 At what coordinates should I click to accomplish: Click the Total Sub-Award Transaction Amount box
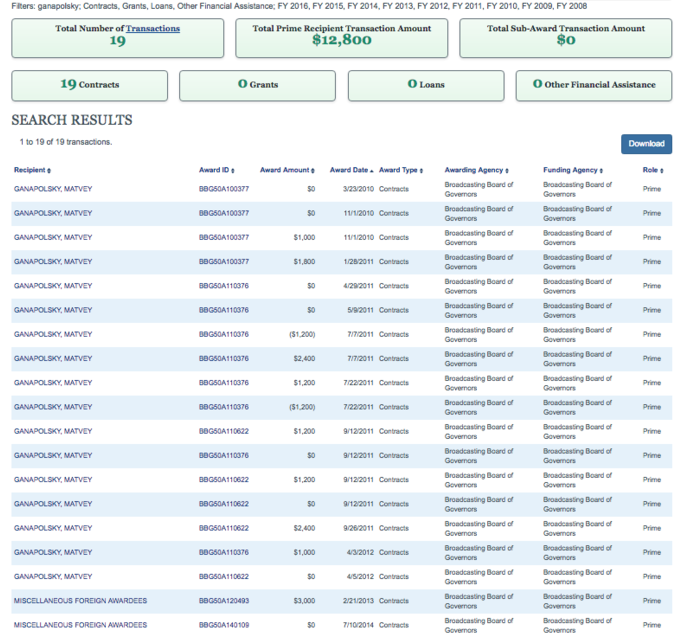coord(565,38)
